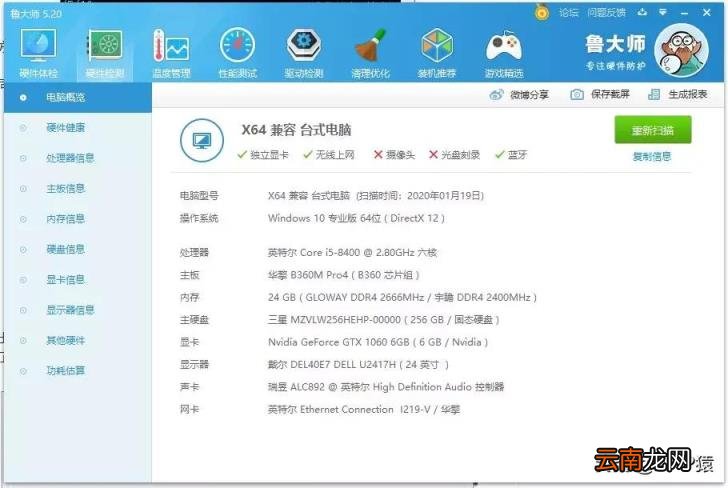Open the 装机推荐 cube icon
Viewport: 728px width, 488px height.
coord(437,52)
